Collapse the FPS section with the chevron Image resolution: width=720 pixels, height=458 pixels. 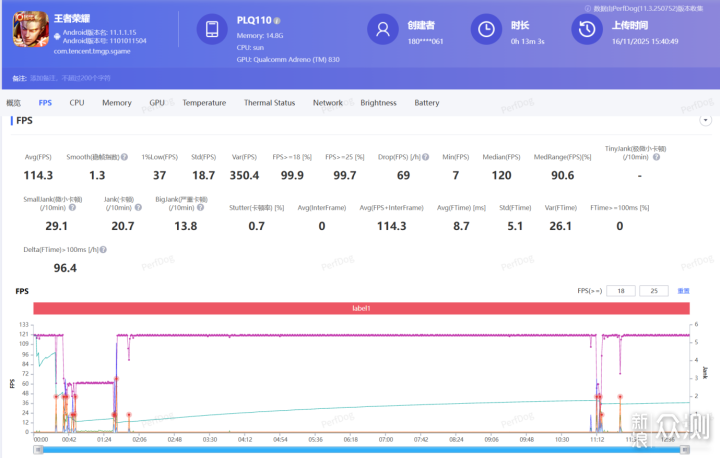pyautogui.click(x=704, y=121)
